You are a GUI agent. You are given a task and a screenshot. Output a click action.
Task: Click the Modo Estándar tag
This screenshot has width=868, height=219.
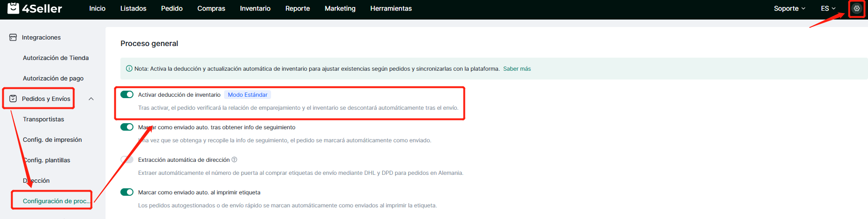(x=247, y=95)
